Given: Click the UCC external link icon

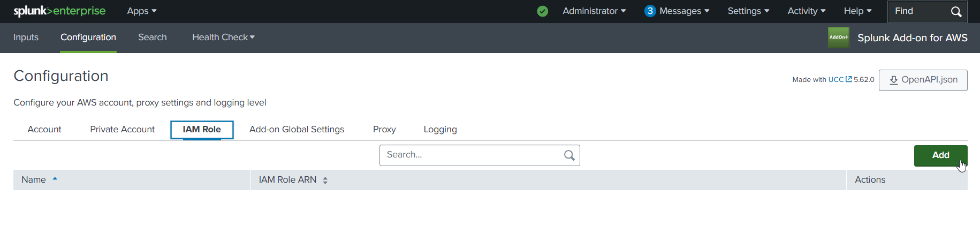Looking at the screenshot, I should click(848, 79).
